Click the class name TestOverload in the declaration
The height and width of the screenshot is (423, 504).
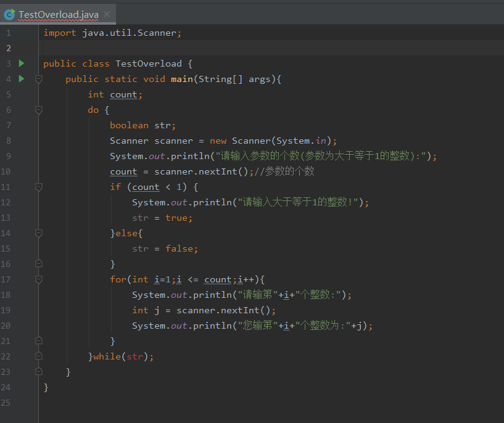(149, 64)
